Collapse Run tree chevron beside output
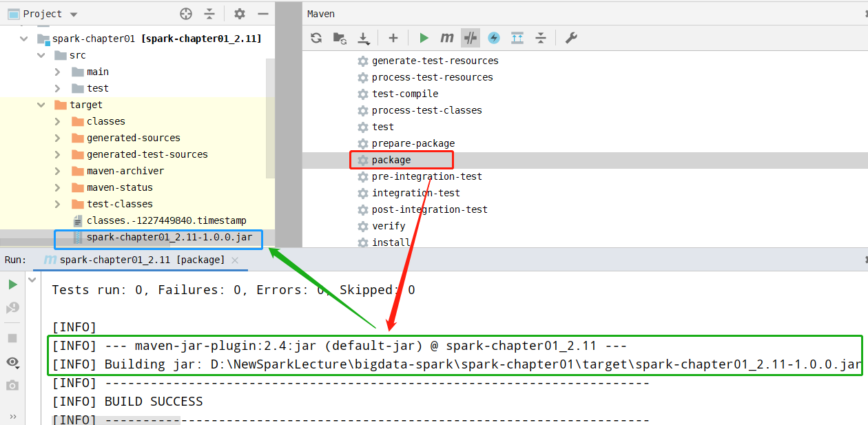The image size is (868, 425). point(32,280)
